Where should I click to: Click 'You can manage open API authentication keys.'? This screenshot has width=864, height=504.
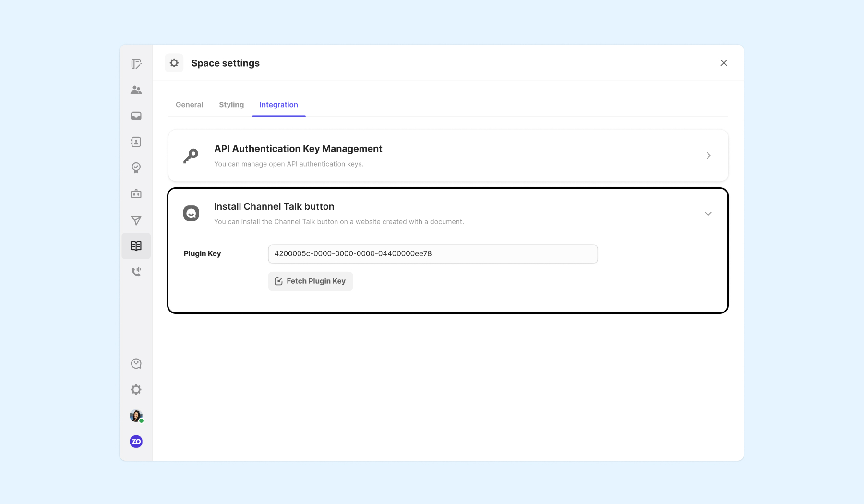(x=289, y=164)
